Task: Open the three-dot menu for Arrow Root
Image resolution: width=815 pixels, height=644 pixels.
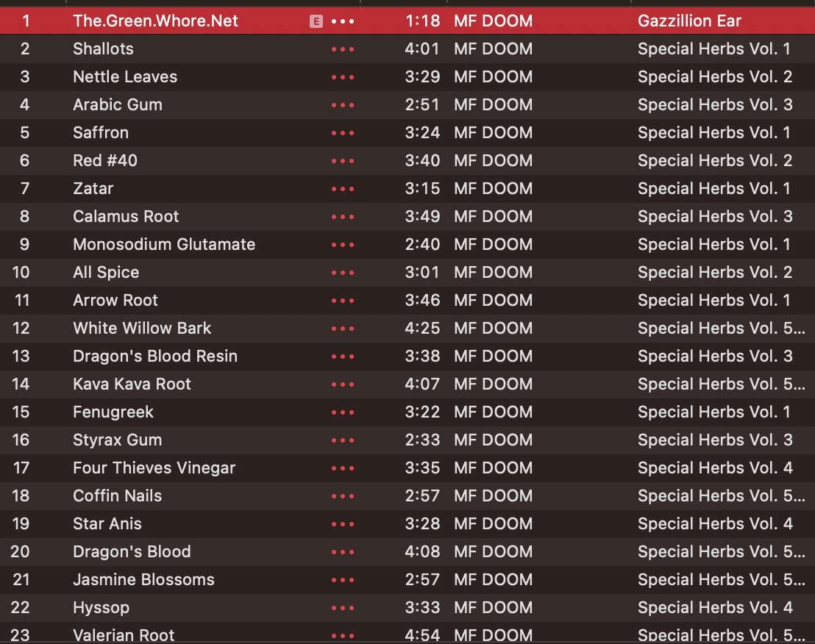Action: [343, 301]
